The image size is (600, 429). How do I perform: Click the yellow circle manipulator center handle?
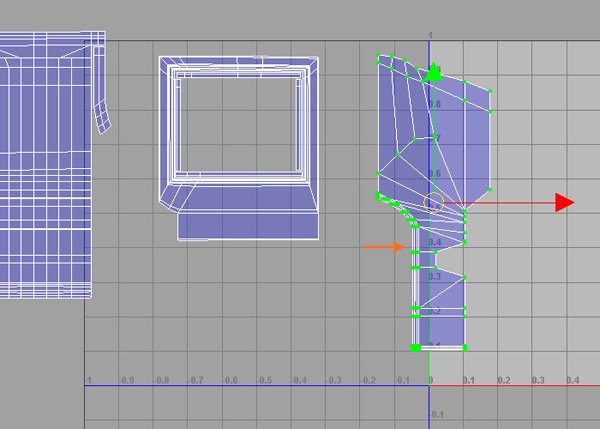[434, 203]
